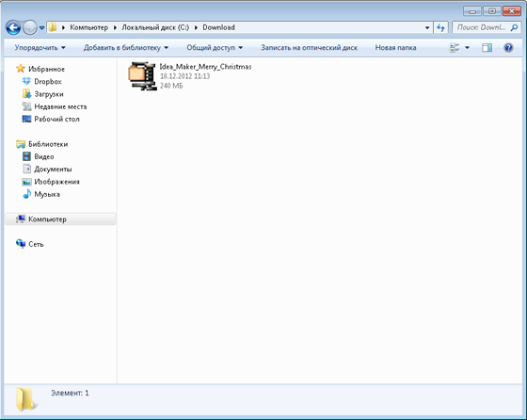Open the view options dropdown arrow

click(x=467, y=48)
